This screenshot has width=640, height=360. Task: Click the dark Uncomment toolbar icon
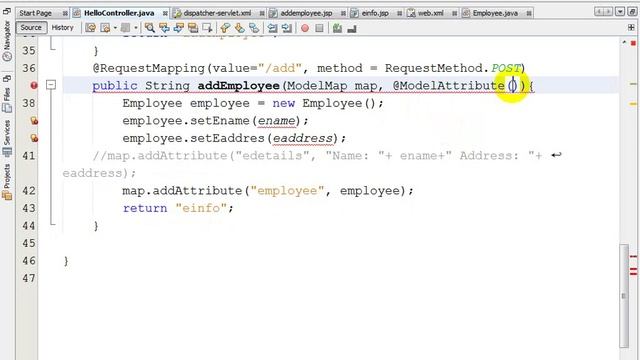(352, 28)
